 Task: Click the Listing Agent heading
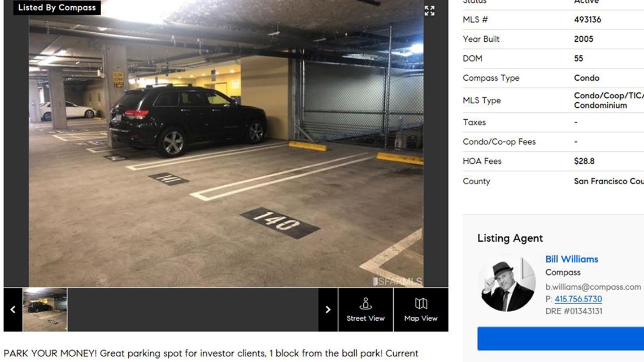(510, 238)
